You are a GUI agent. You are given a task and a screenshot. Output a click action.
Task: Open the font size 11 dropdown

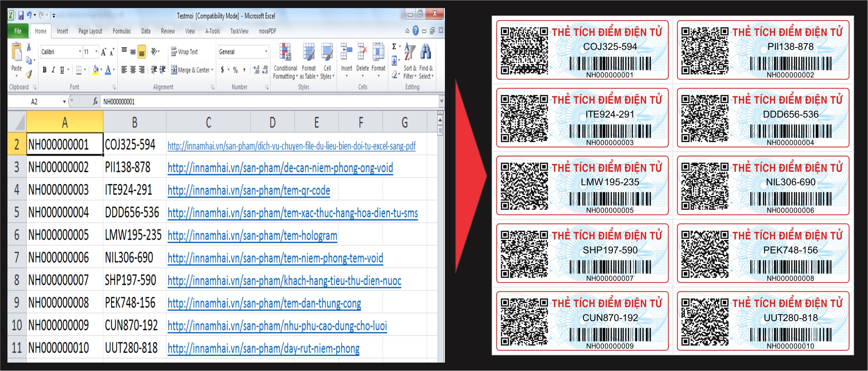(96, 52)
